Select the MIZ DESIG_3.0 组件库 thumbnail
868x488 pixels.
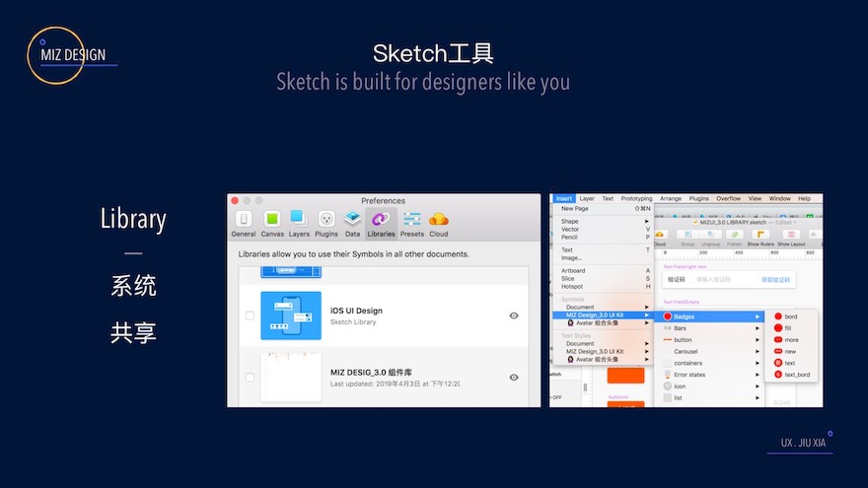tap(291, 378)
